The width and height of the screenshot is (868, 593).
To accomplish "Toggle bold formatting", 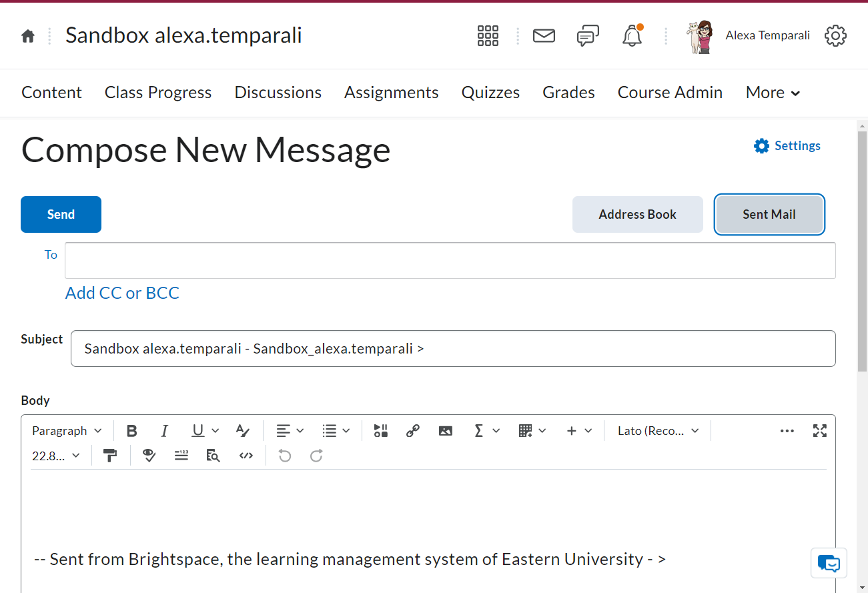I will [131, 431].
